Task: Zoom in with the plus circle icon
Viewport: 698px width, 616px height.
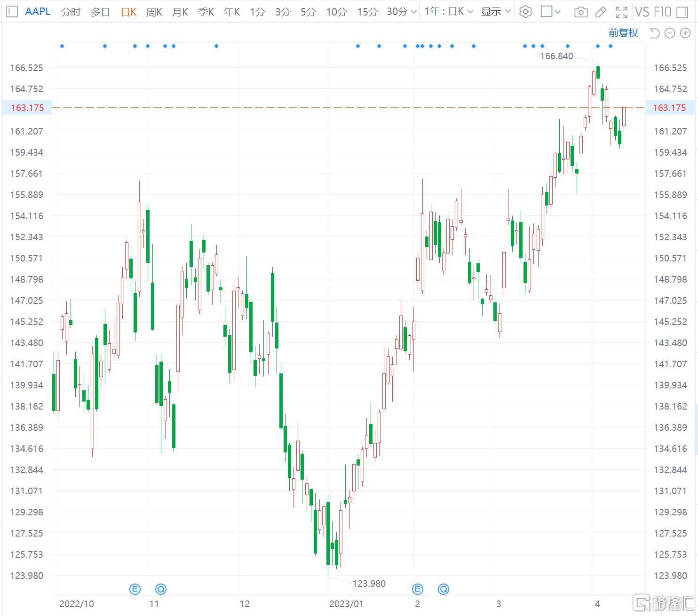Action: coord(685,33)
